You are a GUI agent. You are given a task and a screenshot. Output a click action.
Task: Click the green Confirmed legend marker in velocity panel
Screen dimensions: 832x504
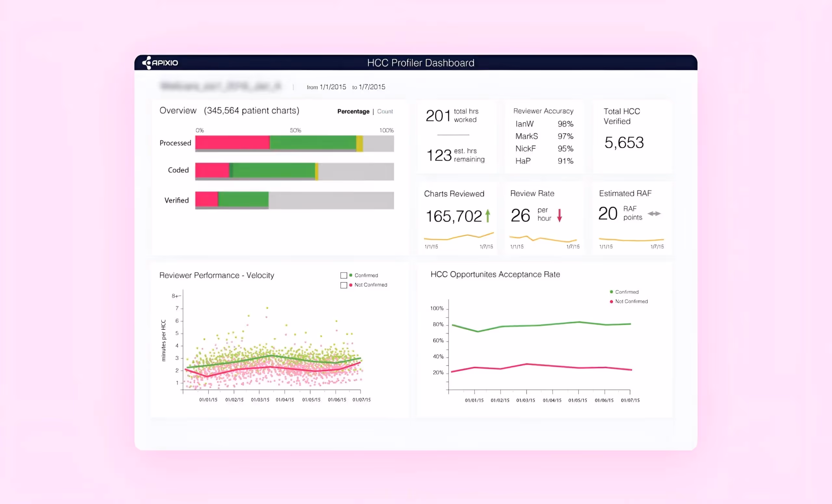coord(351,275)
